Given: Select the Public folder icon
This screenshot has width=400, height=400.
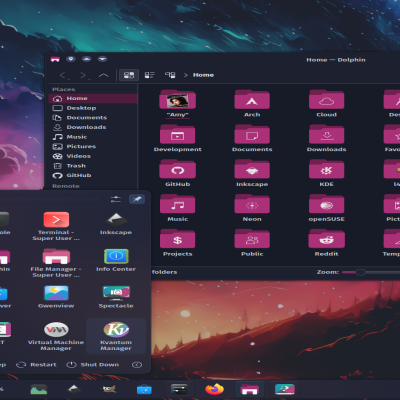Looking at the screenshot, I should pos(252,239).
